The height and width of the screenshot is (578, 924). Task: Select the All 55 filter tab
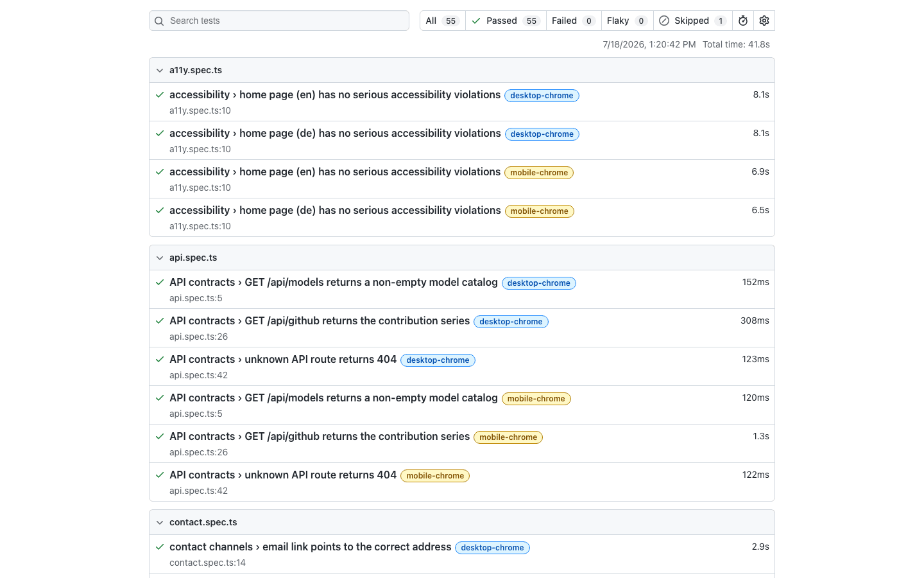[x=442, y=21]
